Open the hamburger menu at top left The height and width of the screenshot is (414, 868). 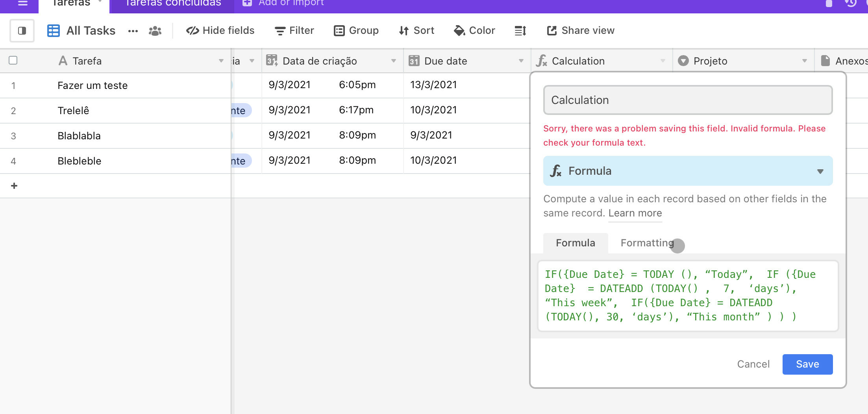pos(23,3)
